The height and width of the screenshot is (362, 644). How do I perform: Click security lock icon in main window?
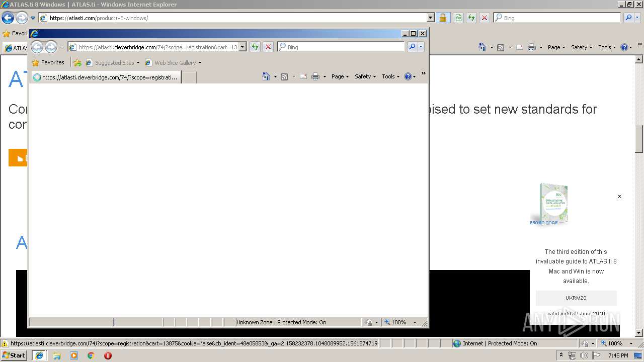443,18
